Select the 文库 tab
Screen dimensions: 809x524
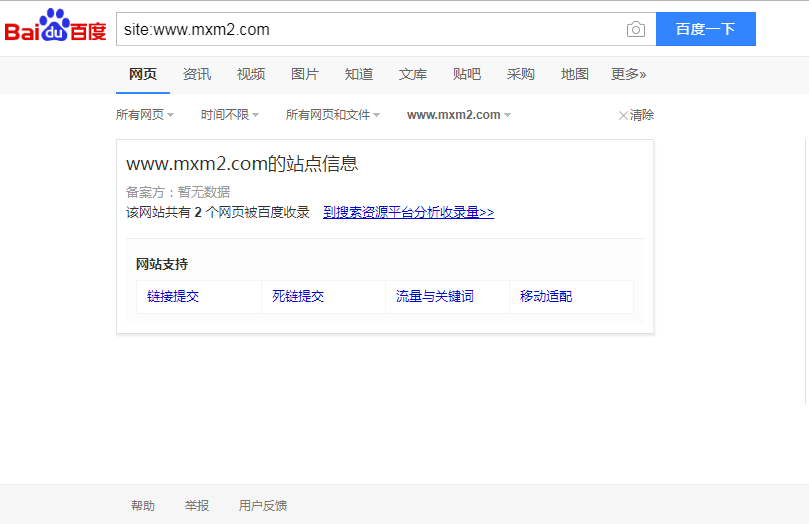pyautogui.click(x=413, y=74)
